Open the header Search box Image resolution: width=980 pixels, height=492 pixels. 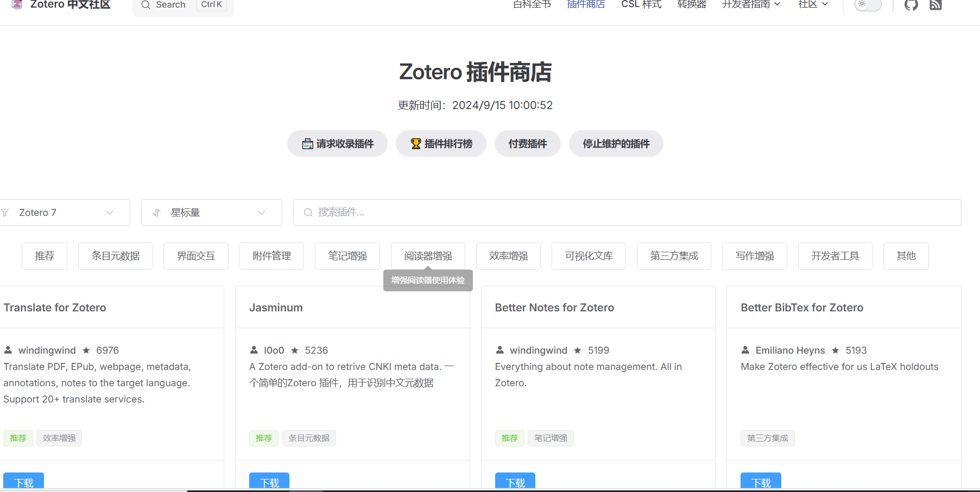(183, 5)
